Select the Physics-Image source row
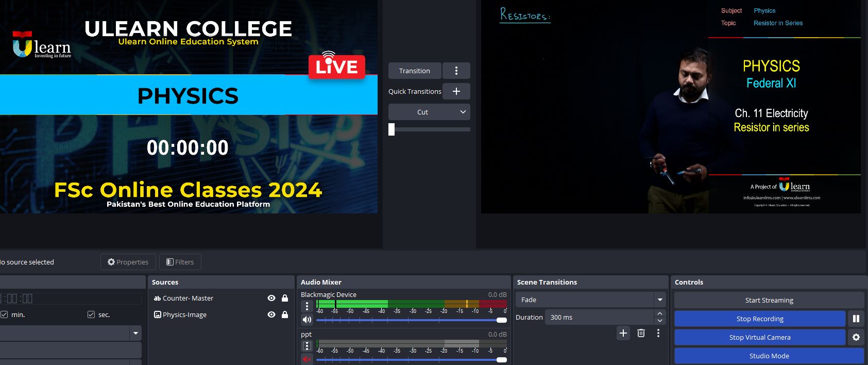868x365 pixels. pos(221,314)
